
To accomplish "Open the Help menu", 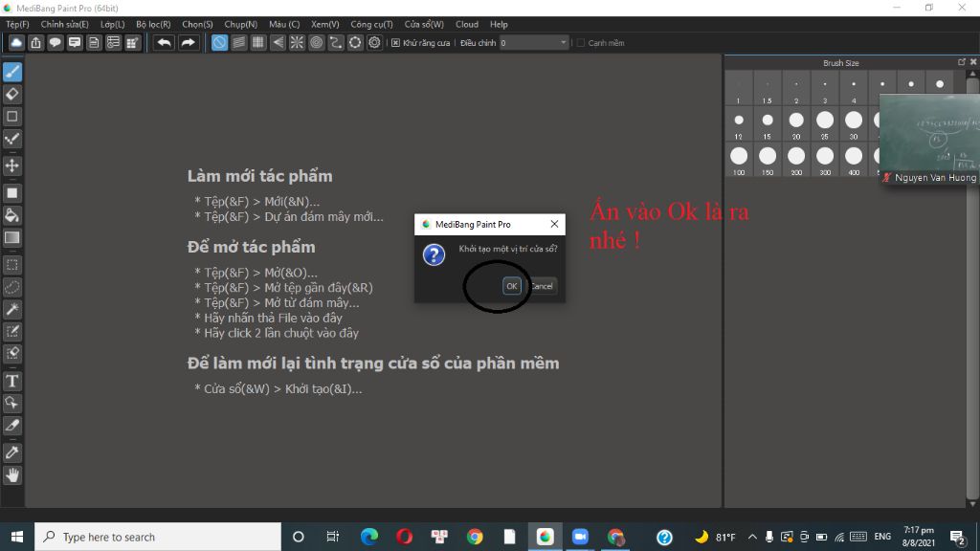I will click(499, 24).
